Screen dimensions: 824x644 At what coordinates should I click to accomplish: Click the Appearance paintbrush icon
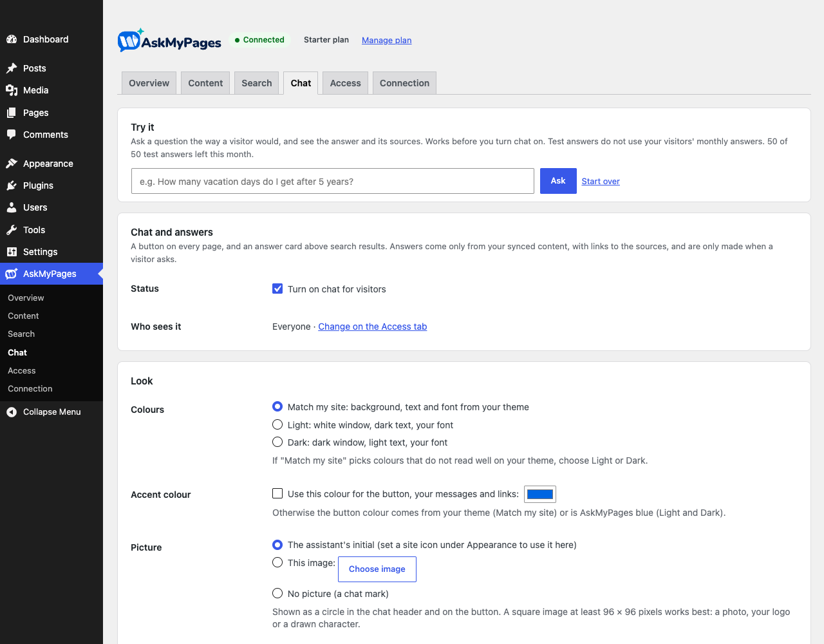tap(12, 164)
